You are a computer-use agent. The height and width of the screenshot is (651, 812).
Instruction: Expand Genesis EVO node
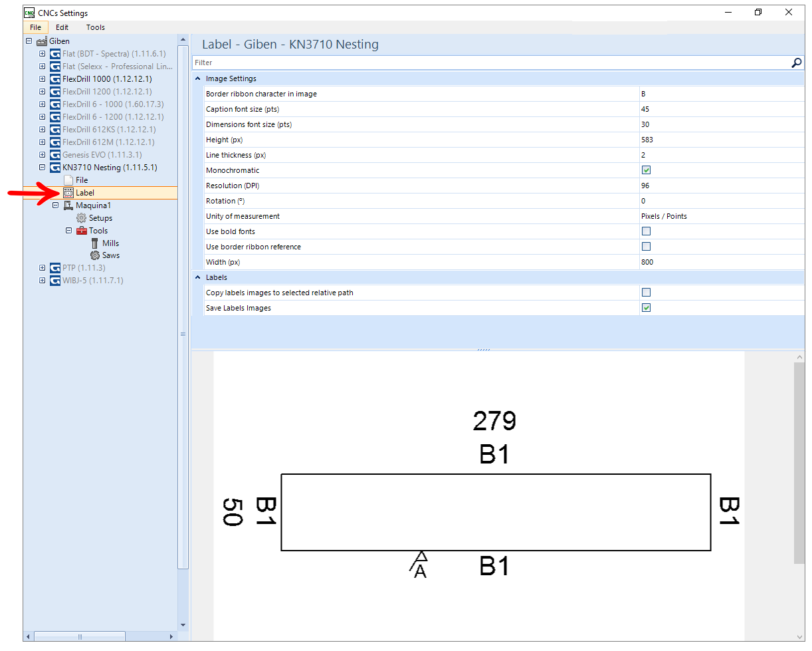(43, 155)
